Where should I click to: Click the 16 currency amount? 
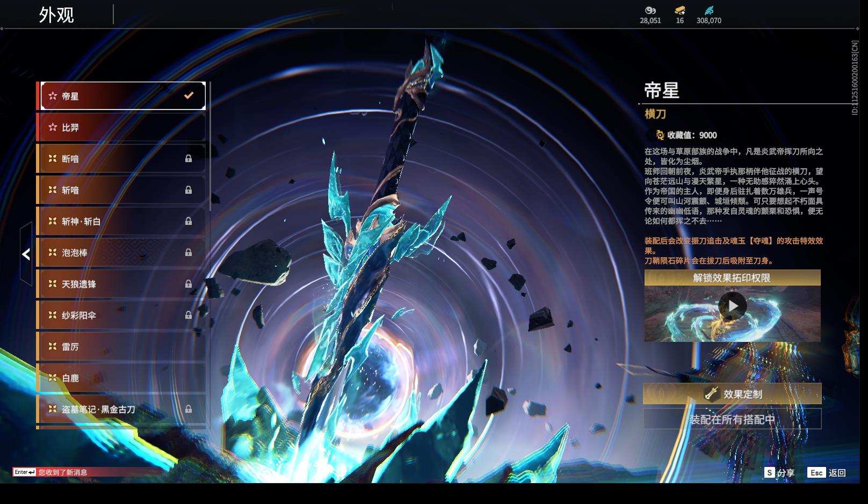[x=680, y=20]
